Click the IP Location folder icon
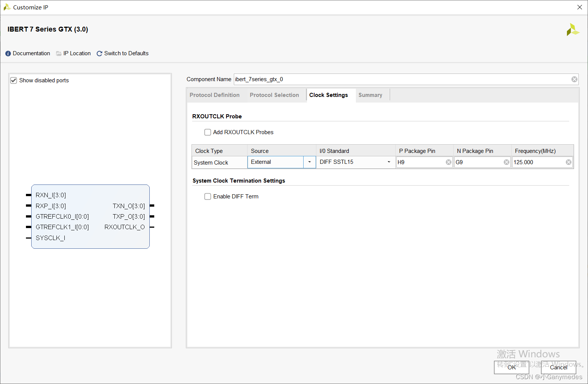 click(59, 54)
